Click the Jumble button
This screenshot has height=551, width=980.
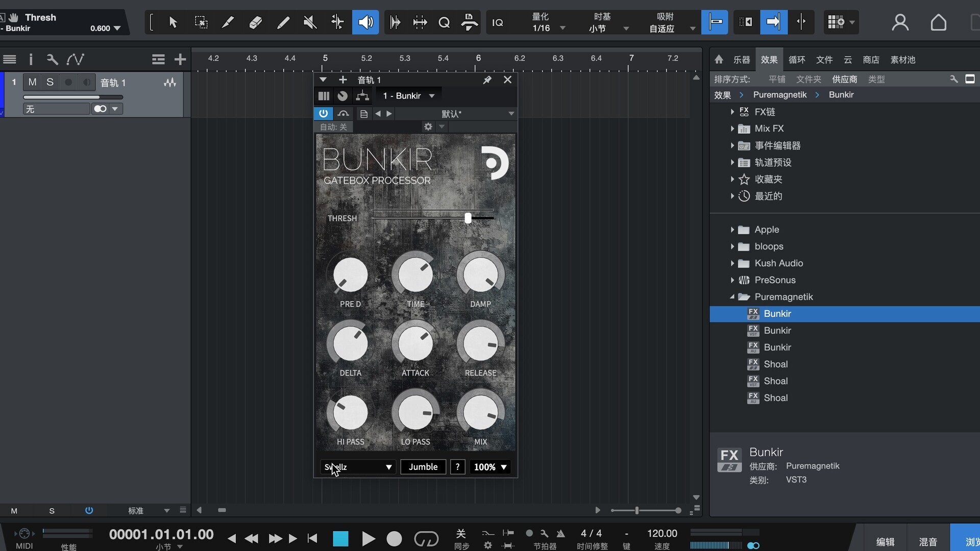pos(423,467)
